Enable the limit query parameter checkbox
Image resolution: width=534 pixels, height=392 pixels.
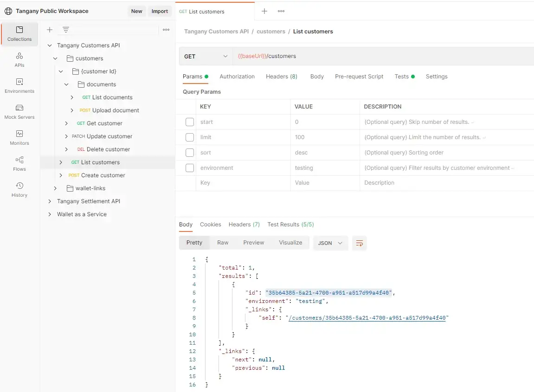pos(190,137)
